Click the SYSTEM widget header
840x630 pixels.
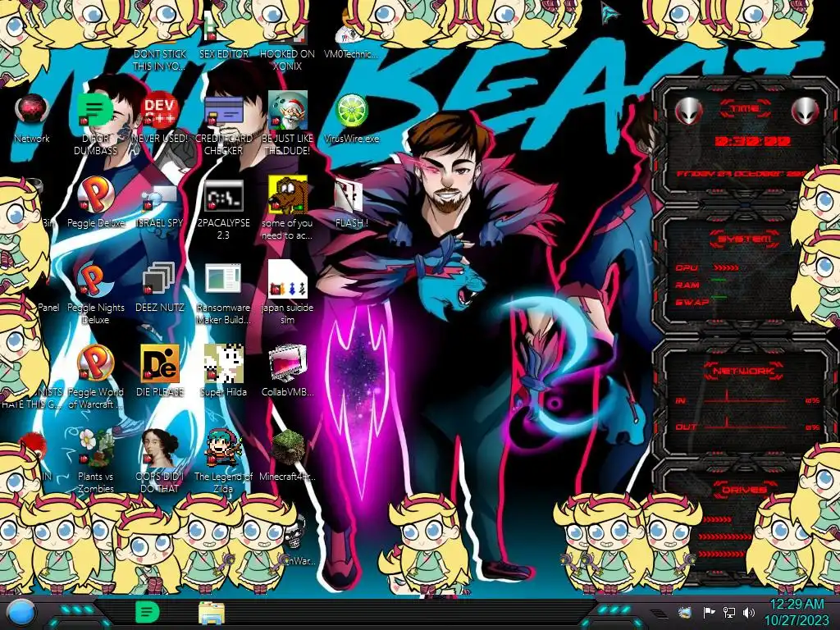coord(745,239)
